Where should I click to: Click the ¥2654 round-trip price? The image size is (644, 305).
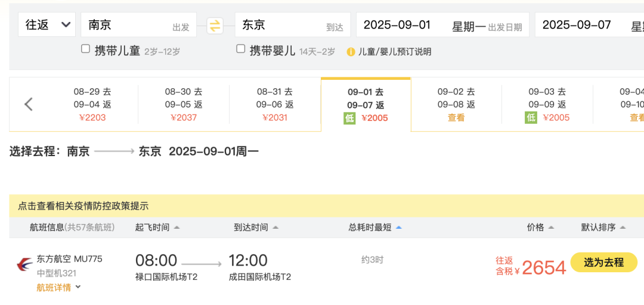[x=544, y=268]
